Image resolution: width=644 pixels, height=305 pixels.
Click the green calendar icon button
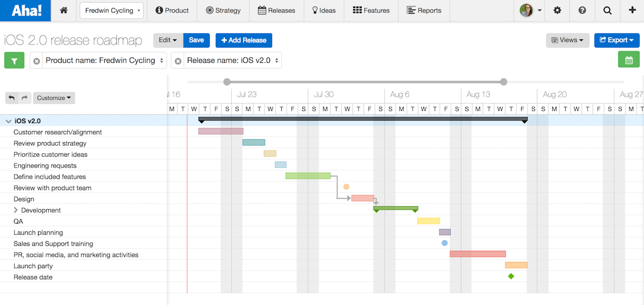(629, 60)
